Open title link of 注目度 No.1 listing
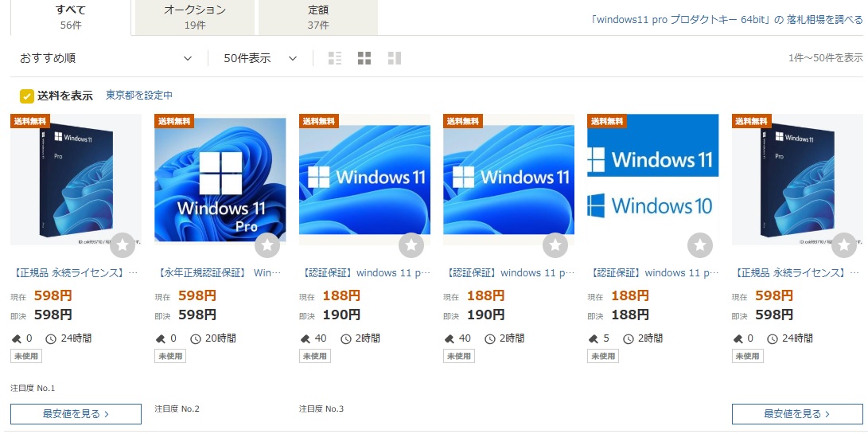Screen dimensions: 868x434 75,273
